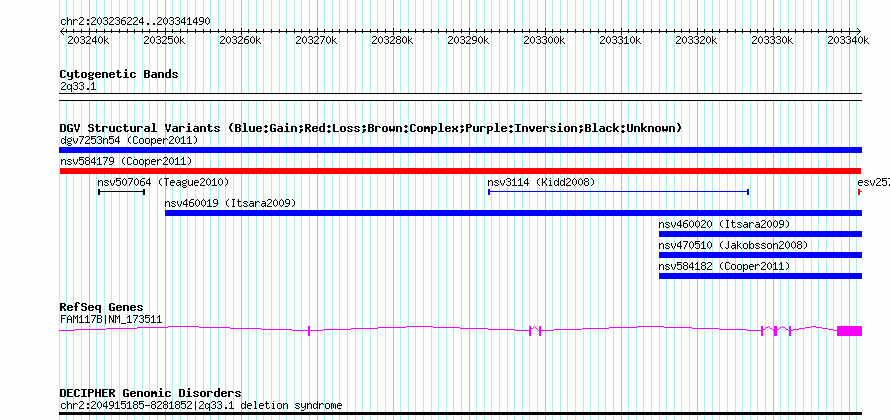Select the red esv257 variant marker

(x=859, y=192)
